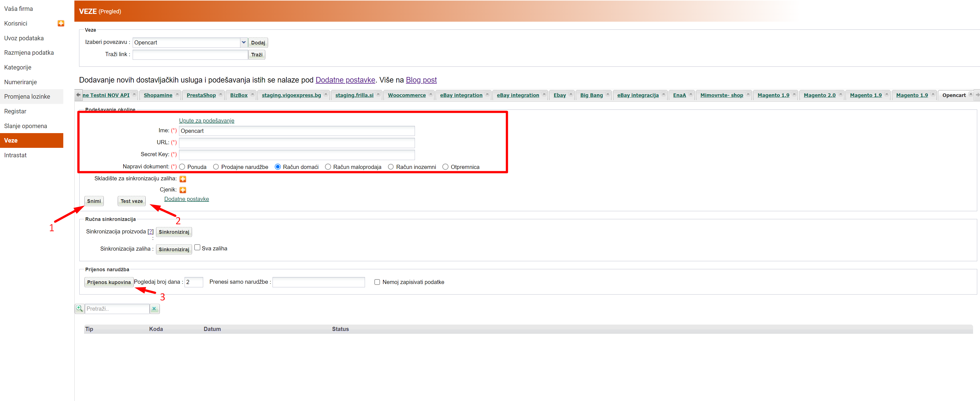The width and height of the screenshot is (980, 401).
Task: Choose the Otpremnica radio option
Action: click(445, 167)
